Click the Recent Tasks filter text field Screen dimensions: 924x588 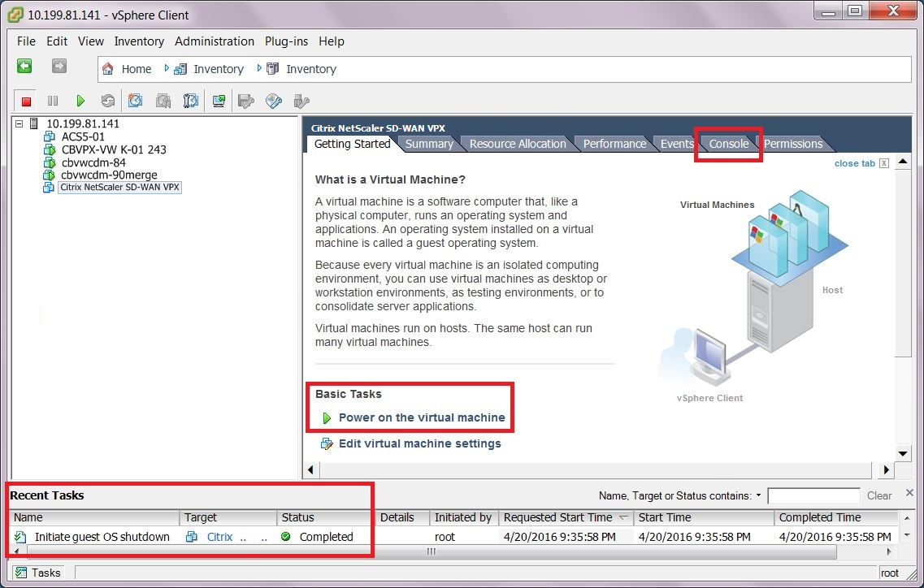(x=813, y=496)
